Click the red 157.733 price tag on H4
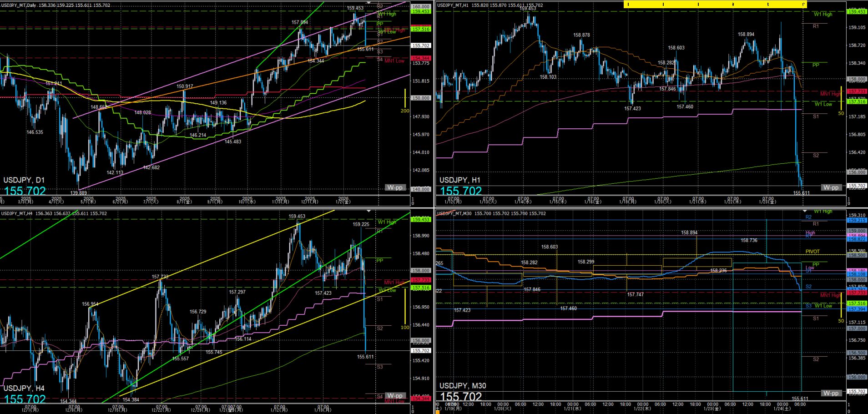The width and height of the screenshot is (868, 414). [421, 280]
